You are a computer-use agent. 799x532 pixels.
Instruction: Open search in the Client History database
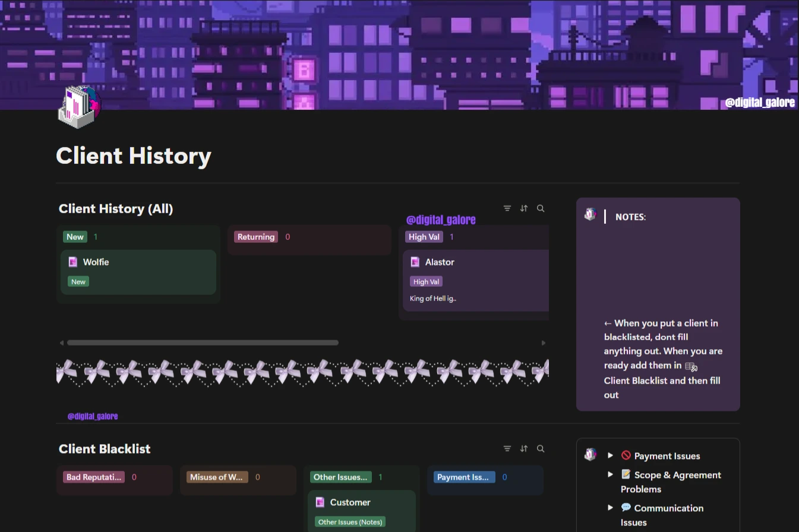pyautogui.click(x=540, y=208)
